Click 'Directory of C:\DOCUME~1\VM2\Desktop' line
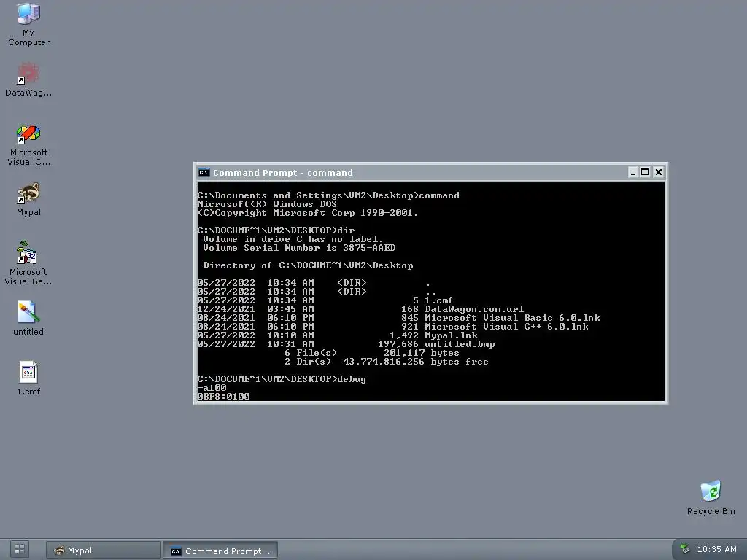Screen dimensions: 747x560 (x=308, y=265)
